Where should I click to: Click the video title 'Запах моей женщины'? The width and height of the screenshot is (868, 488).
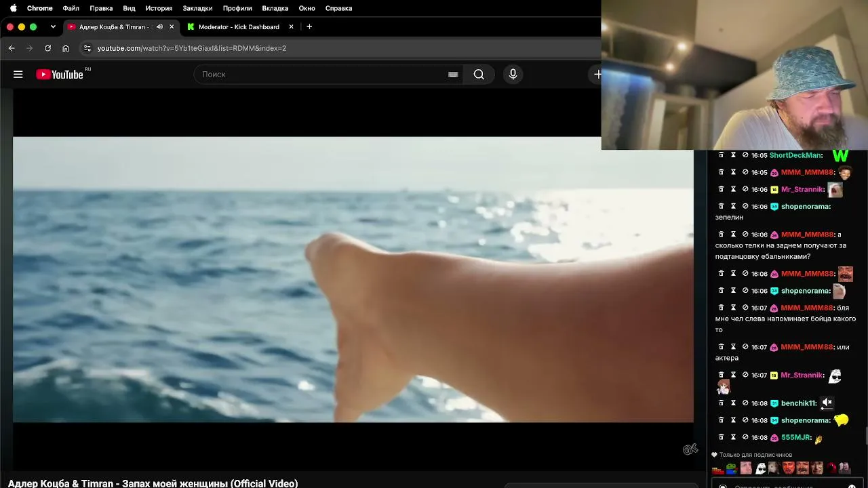(x=153, y=483)
